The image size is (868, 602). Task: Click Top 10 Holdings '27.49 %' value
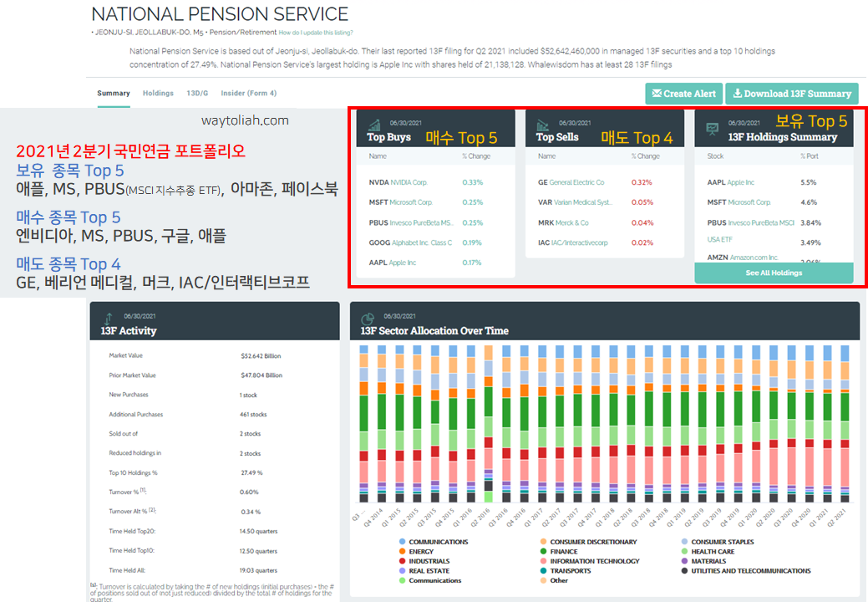coord(251,473)
